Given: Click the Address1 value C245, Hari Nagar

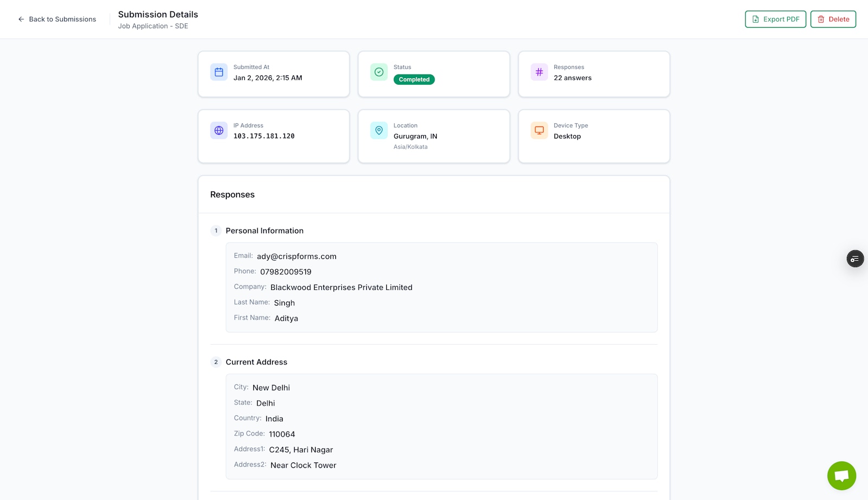Looking at the screenshot, I should coord(301,450).
